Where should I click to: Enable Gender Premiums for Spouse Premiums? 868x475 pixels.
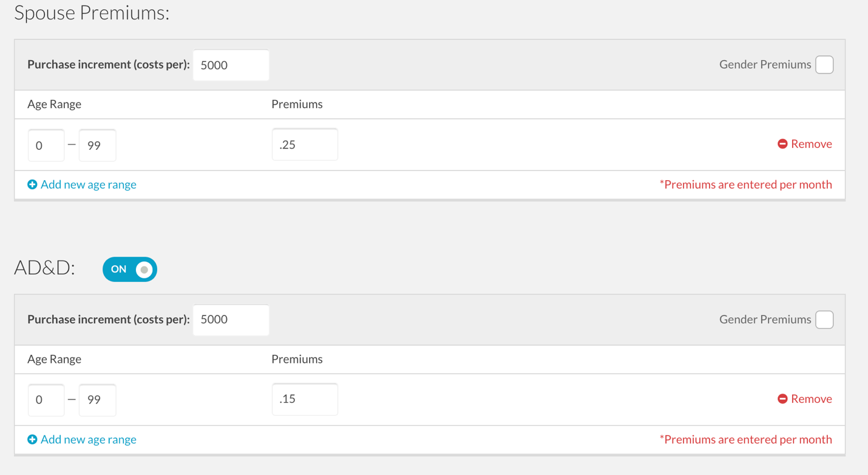824,65
